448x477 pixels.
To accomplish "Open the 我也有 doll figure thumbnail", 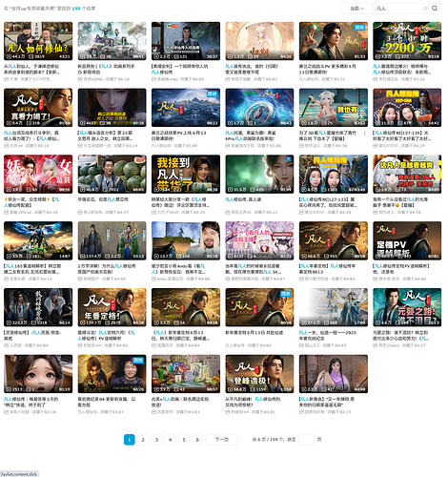I will (x=334, y=108).
